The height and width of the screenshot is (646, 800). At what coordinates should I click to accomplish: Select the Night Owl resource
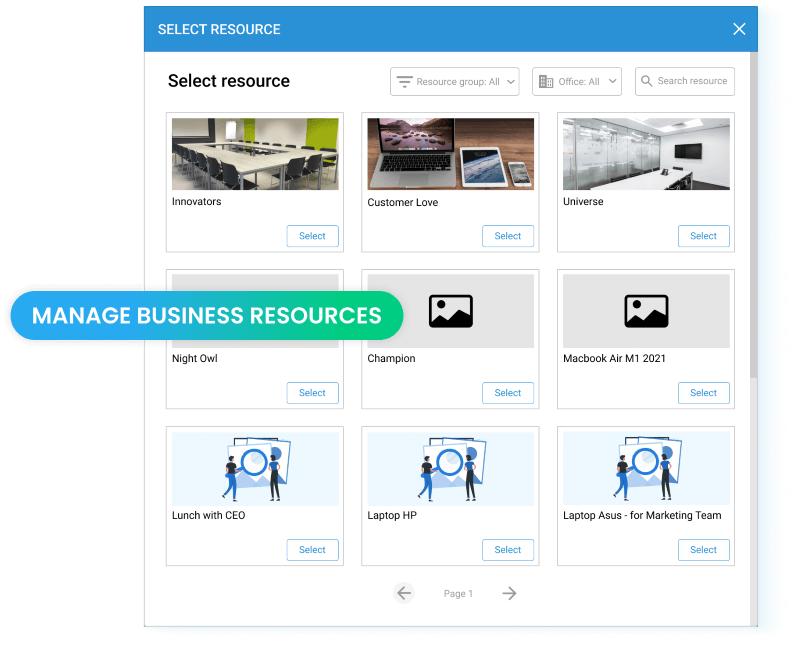click(x=312, y=393)
